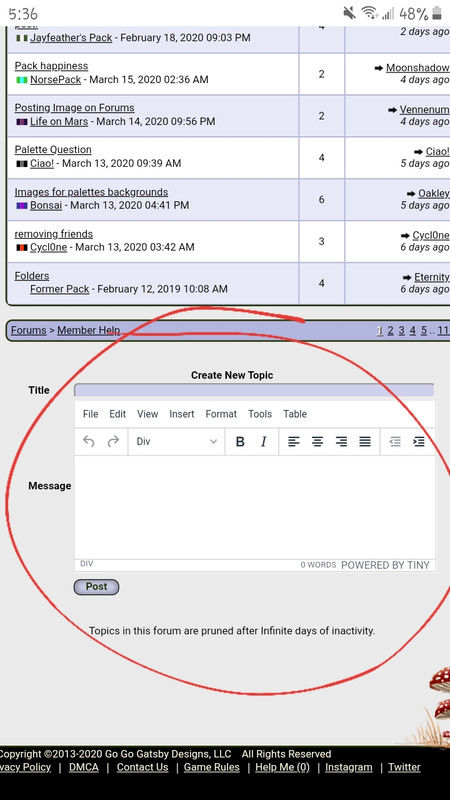Click the Title input field

(x=254, y=390)
